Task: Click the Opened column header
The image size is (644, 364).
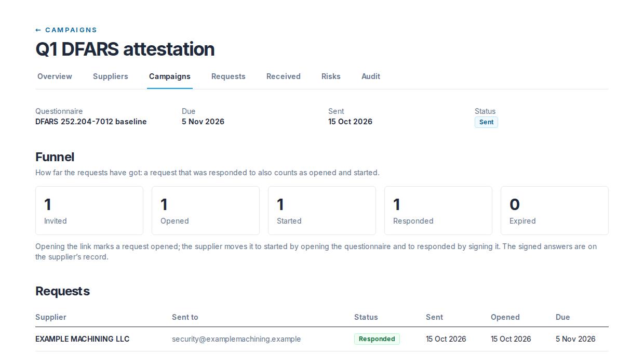Action: [505, 317]
